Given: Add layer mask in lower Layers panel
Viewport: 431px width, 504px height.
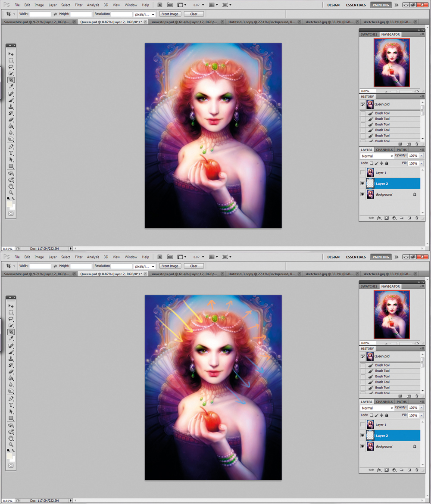Looking at the screenshot, I should (x=387, y=470).
